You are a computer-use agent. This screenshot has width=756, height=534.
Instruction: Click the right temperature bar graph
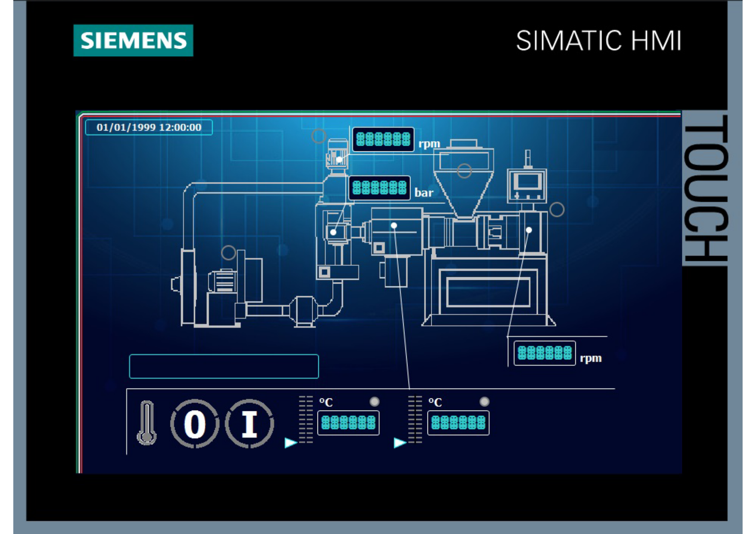click(x=415, y=420)
